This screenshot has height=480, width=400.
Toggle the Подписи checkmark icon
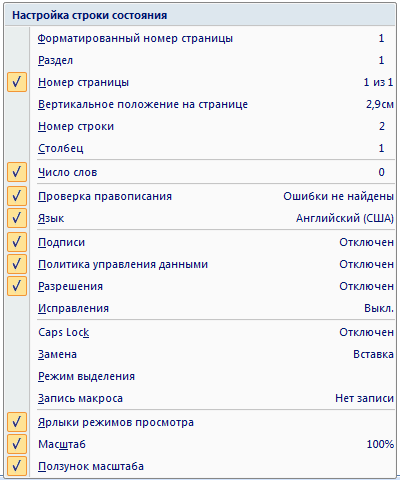tap(17, 242)
